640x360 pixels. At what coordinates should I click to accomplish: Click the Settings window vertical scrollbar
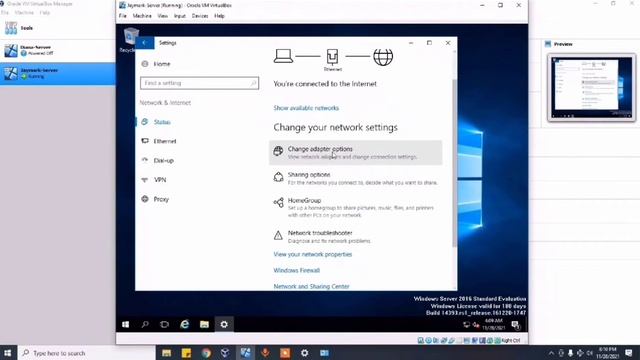(454, 163)
